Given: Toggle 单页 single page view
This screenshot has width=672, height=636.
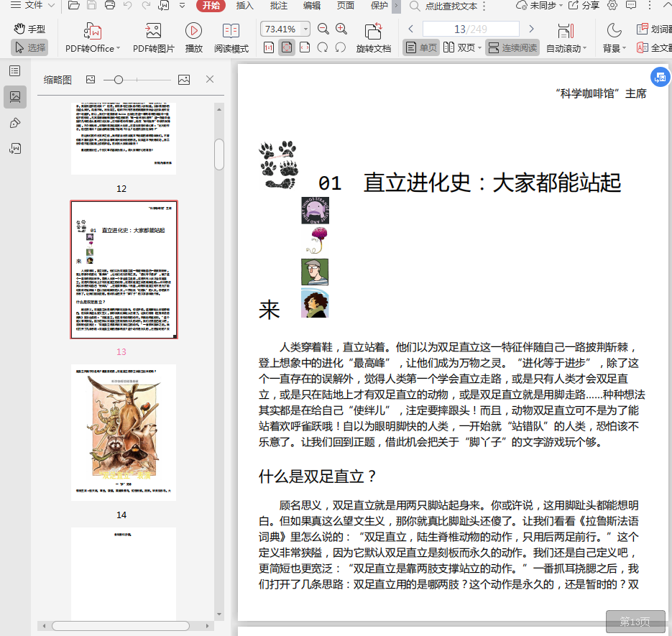Looking at the screenshot, I should point(421,48).
